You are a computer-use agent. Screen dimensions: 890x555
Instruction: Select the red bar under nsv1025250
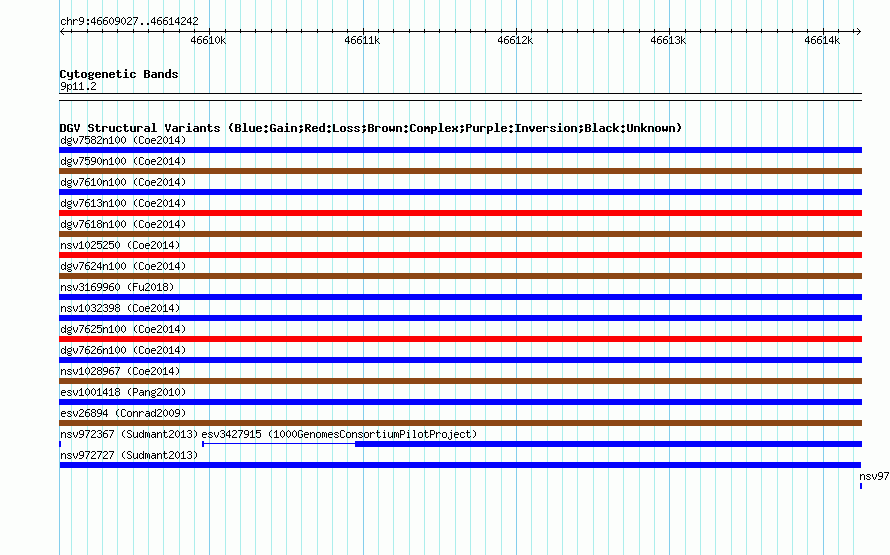[x=460, y=255]
